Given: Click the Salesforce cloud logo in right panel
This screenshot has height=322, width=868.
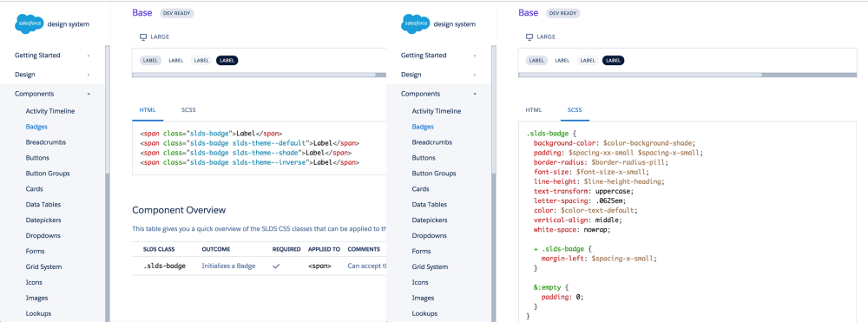Looking at the screenshot, I should pyautogui.click(x=416, y=23).
